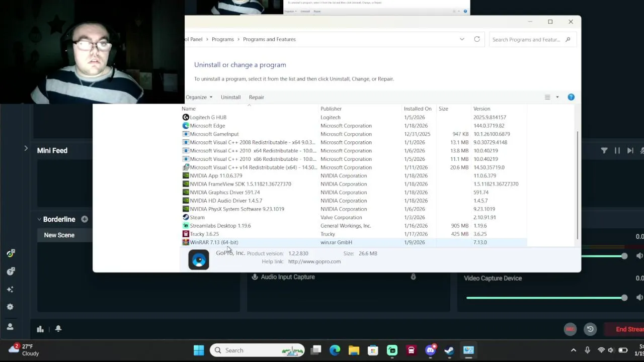Click the Windows taskbar Search box
Viewport: 644px width, 362px height.
tap(258, 350)
